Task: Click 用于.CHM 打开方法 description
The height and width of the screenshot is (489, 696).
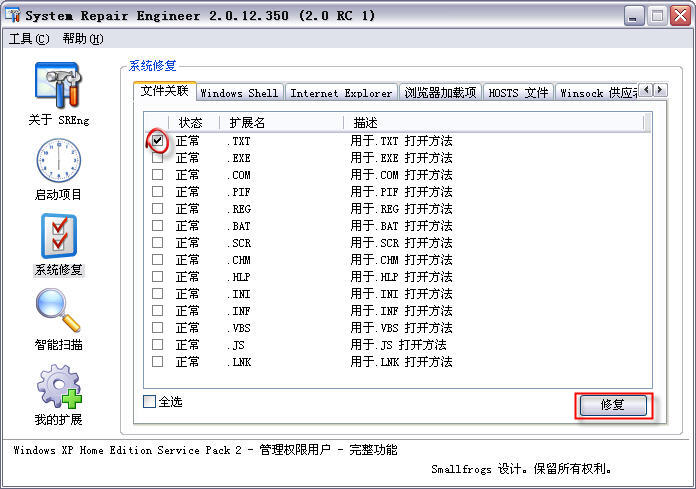Action: (x=401, y=260)
